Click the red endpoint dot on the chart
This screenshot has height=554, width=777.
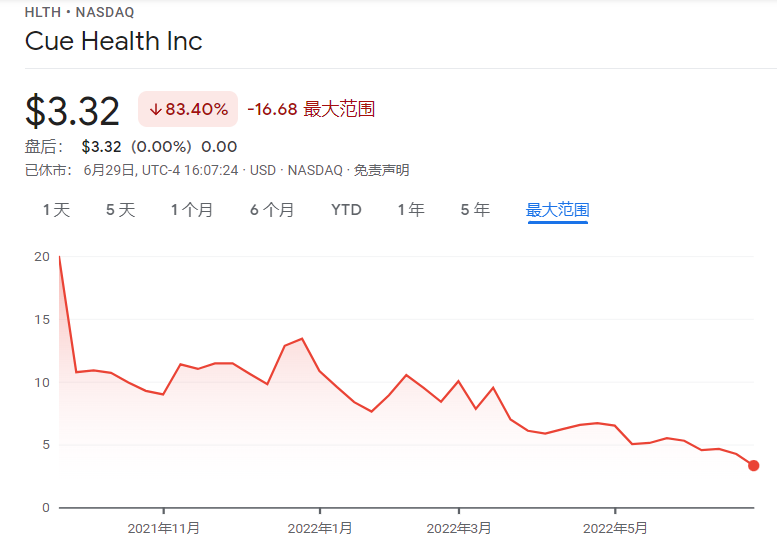tap(753, 466)
